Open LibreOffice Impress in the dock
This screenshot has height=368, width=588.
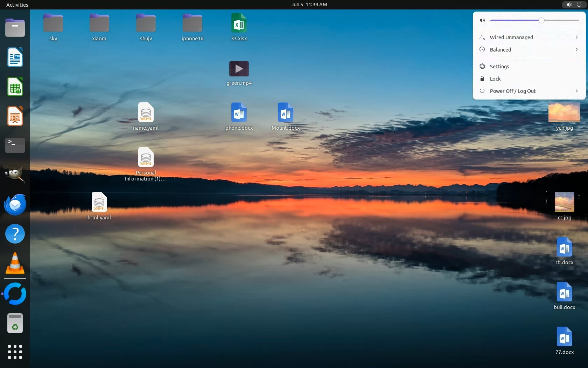pos(15,116)
